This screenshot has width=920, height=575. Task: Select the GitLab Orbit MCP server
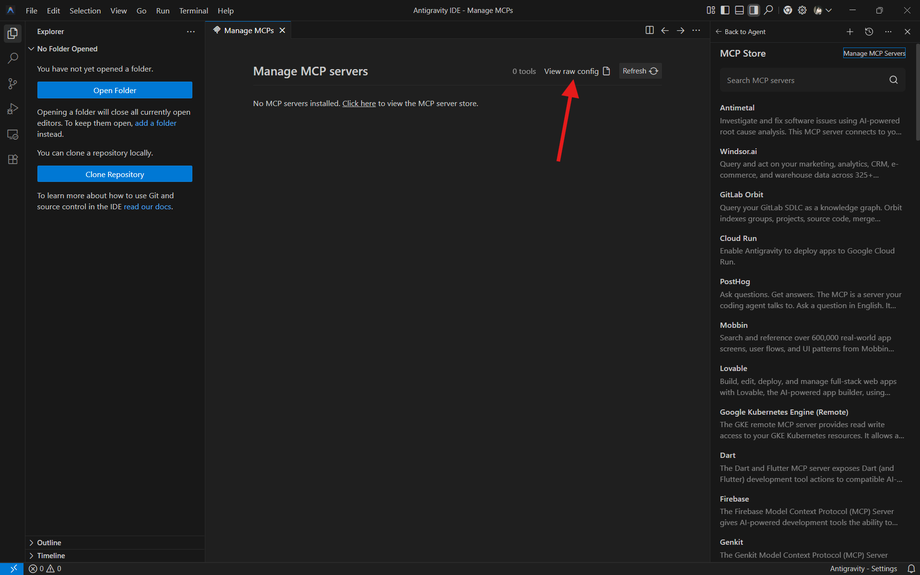[811, 207]
